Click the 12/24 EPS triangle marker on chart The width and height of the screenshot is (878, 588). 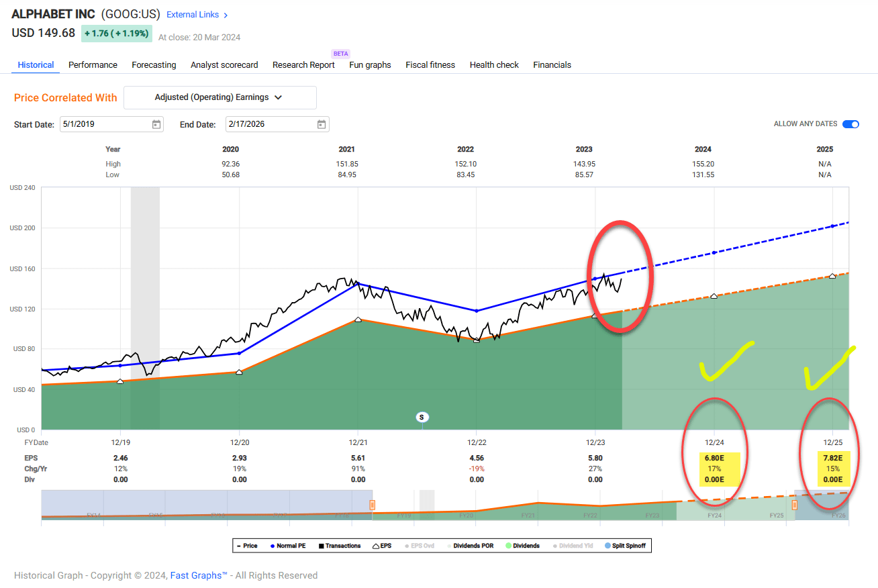click(714, 296)
